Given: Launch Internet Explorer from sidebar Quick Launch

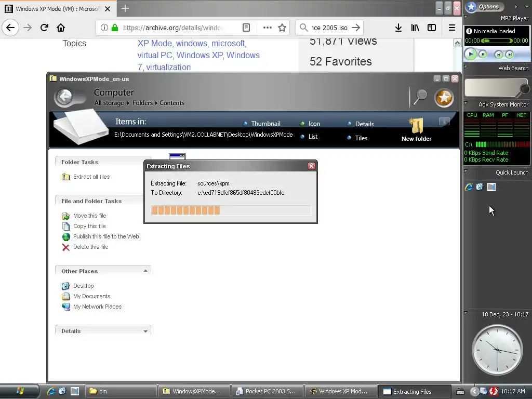Looking at the screenshot, I should tap(469, 187).
